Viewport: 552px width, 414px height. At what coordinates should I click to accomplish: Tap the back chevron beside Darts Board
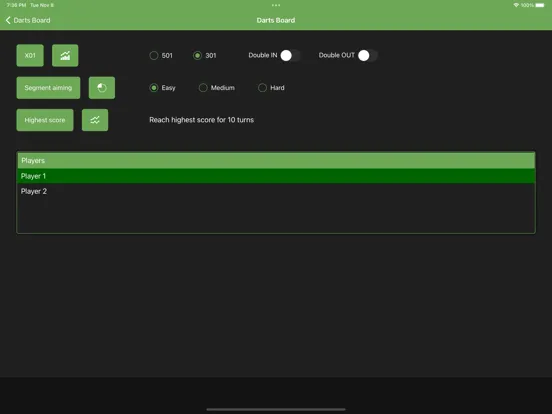click(8, 20)
